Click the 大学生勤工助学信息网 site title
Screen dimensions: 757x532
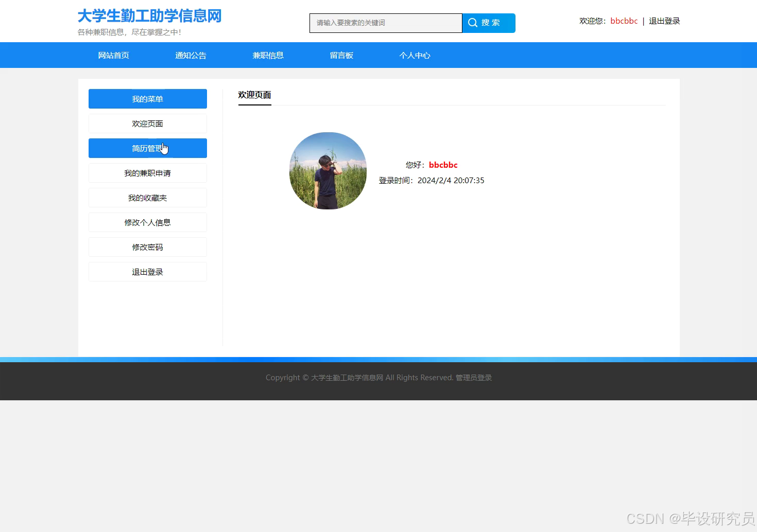(x=149, y=16)
